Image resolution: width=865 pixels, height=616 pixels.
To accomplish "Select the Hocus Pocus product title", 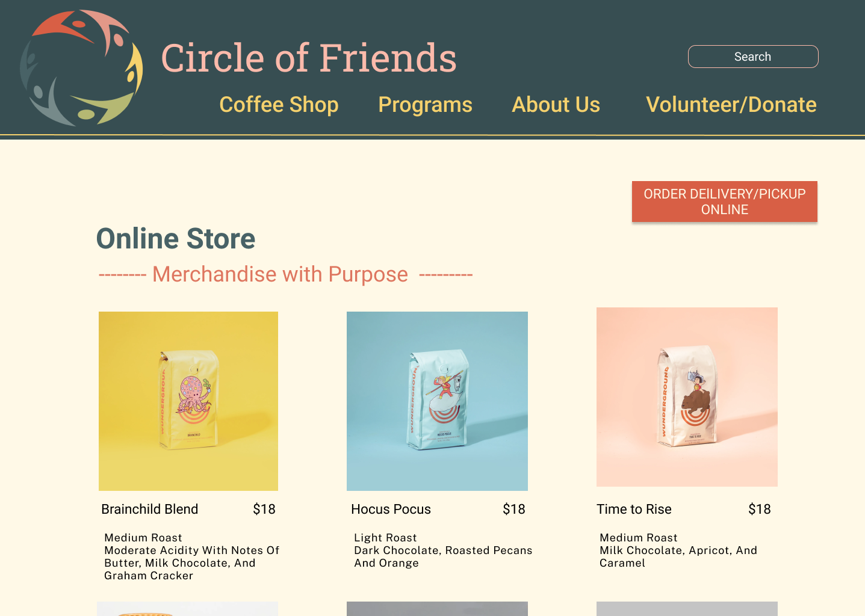I will click(x=391, y=509).
